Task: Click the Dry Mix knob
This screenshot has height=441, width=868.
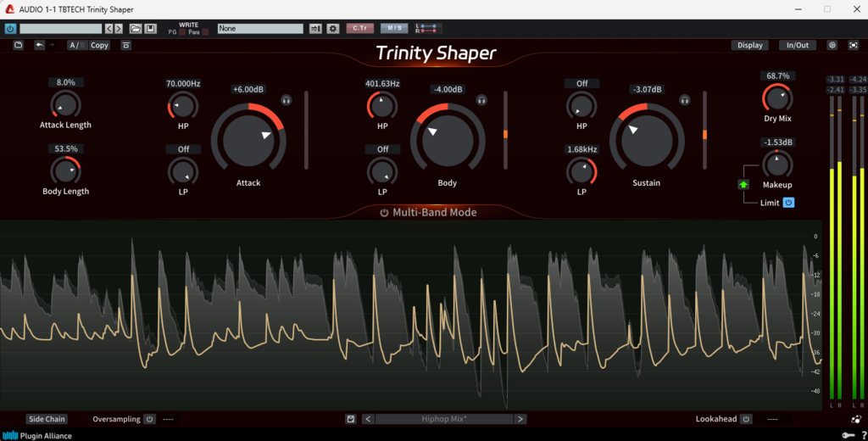Action: [777, 98]
